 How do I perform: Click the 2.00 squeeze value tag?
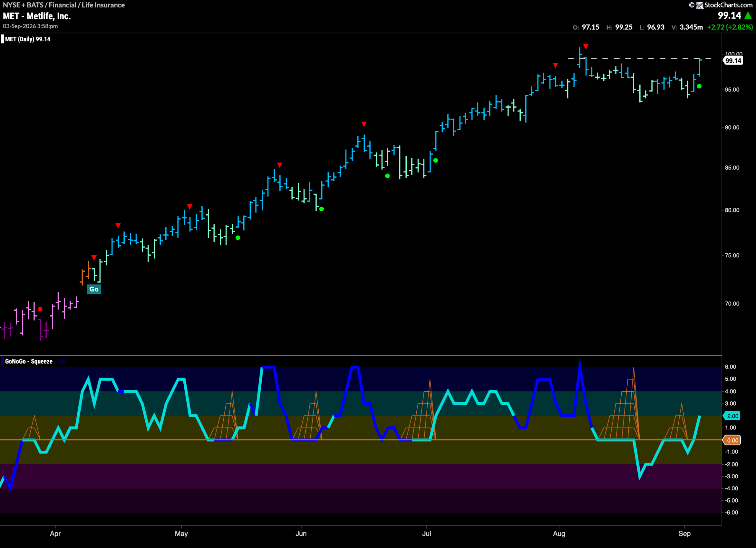[x=732, y=416]
